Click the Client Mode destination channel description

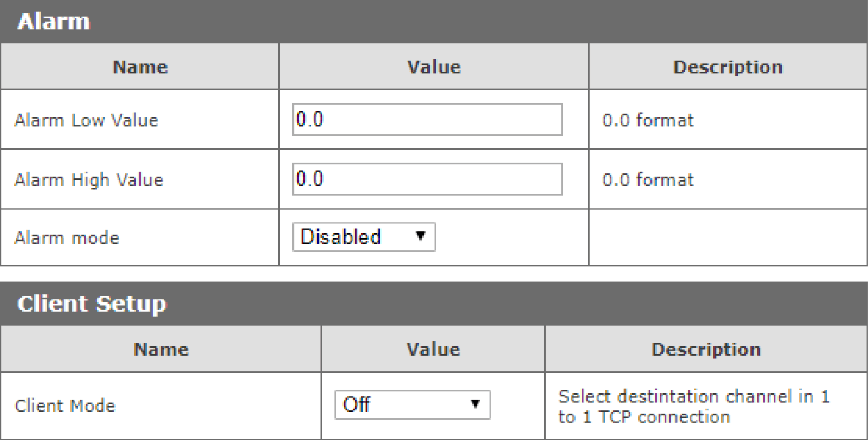[694, 406]
